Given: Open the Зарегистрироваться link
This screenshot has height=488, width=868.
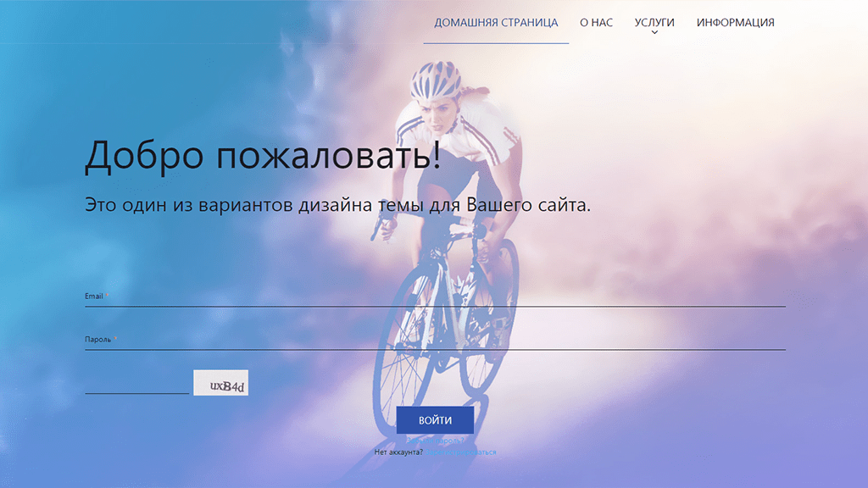Looking at the screenshot, I should [460, 452].
